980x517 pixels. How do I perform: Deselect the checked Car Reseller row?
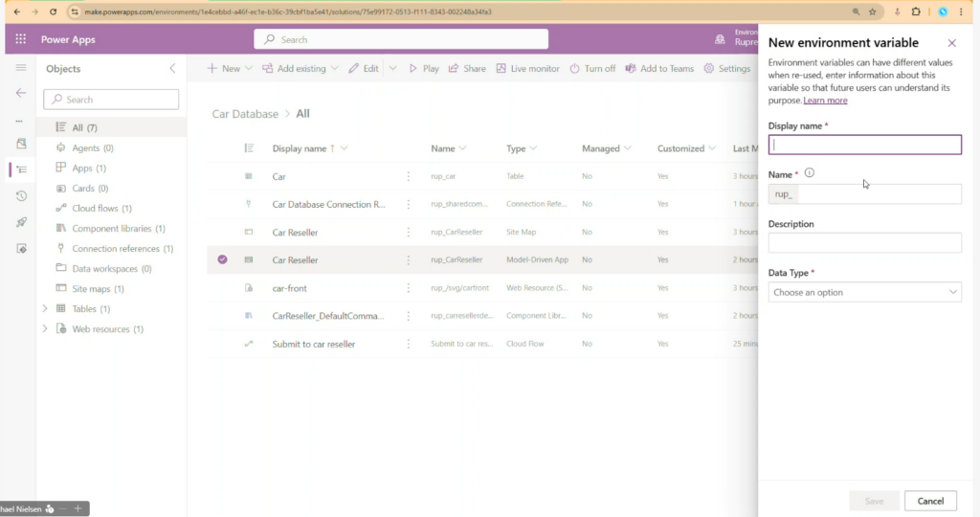(x=222, y=259)
